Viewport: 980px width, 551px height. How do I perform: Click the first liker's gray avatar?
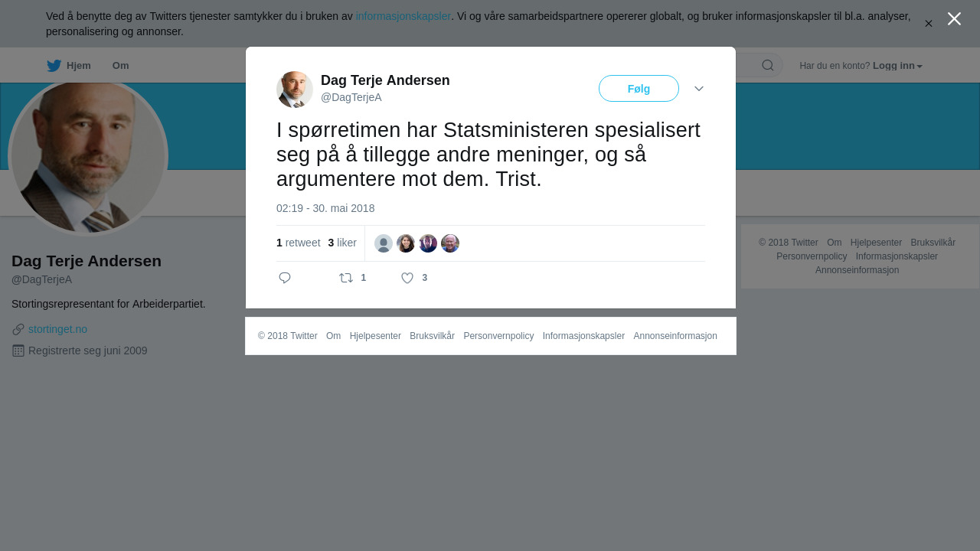click(x=384, y=243)
